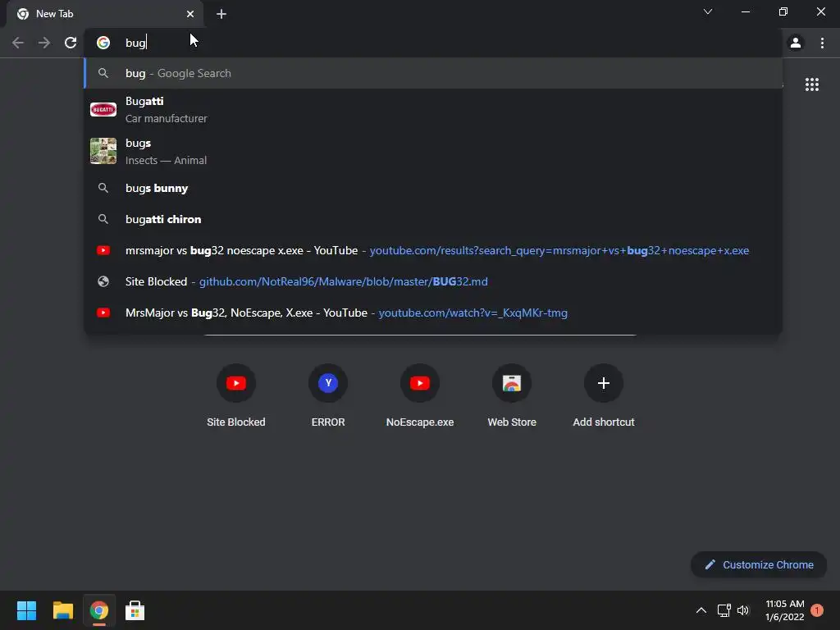Open the 'mrsmajor vs bug32 noescape x.exe' YouTube results suggestion
This screenshot has width=840, height=630.
(x=433, y=250)
